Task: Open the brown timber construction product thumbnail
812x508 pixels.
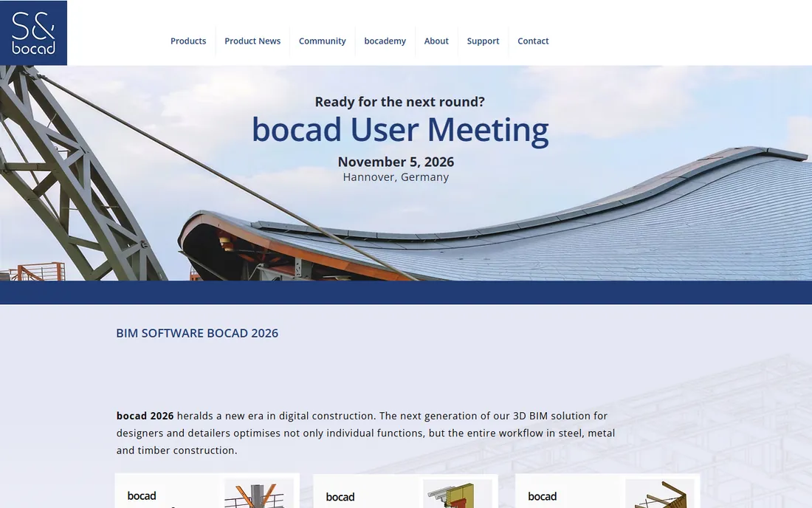Action: tap(660, 493)
